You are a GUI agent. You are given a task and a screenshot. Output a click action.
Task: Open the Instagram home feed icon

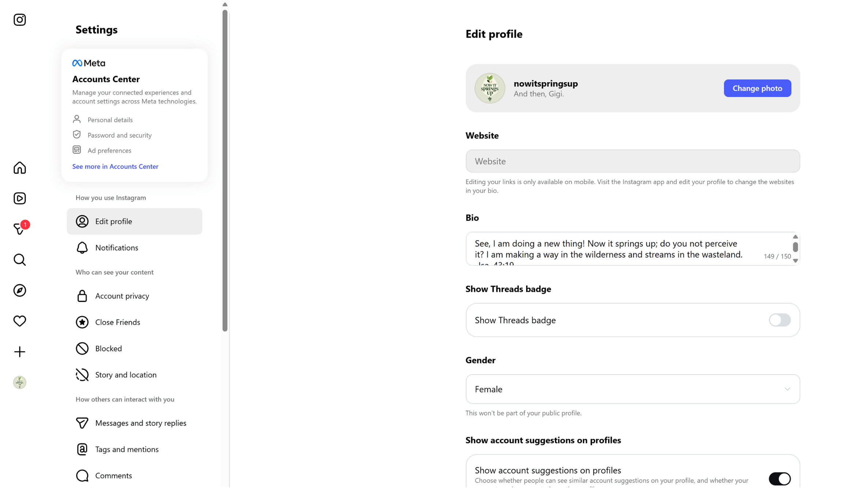[20, 168]
